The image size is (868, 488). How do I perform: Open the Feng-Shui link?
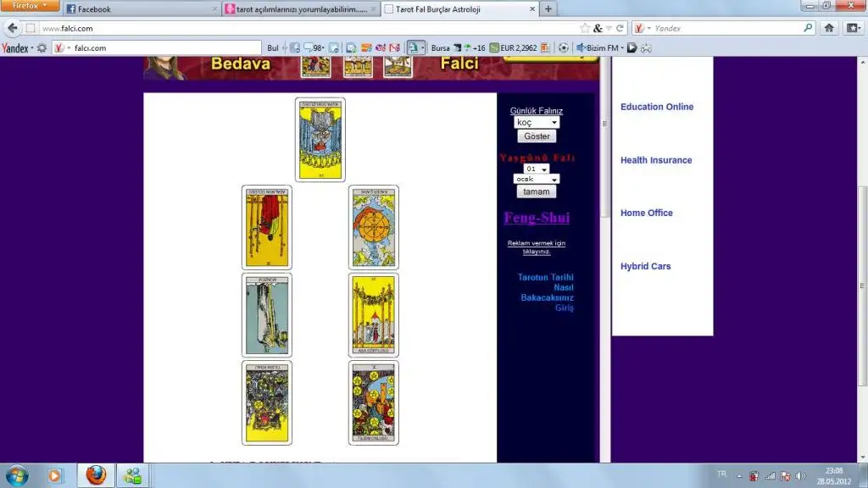[x=537, y=218]
